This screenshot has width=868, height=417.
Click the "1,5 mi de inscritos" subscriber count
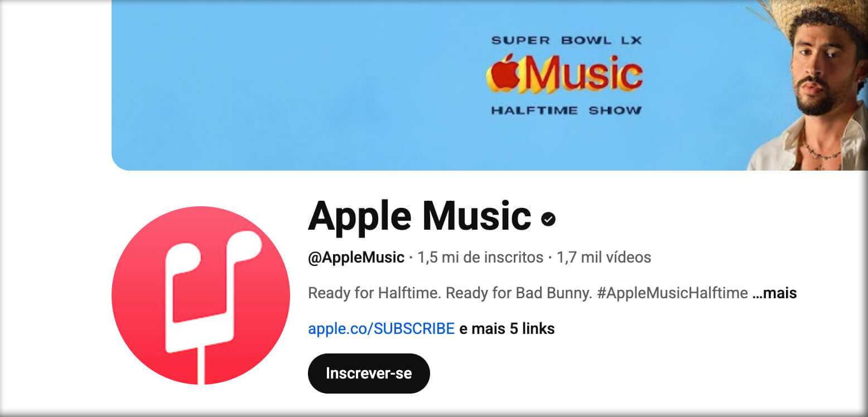(480, 258)
